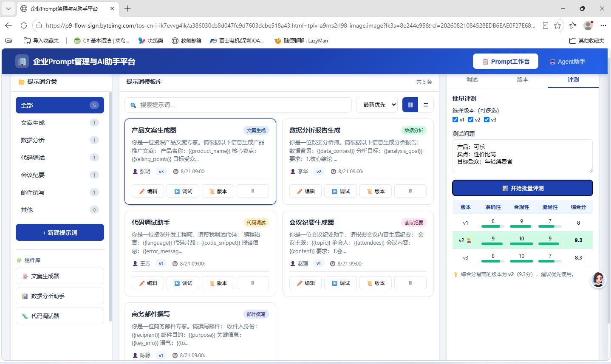Switch to the 版本 tab in right panel
This screenshot has width=611, height=364.
point(523,80)
